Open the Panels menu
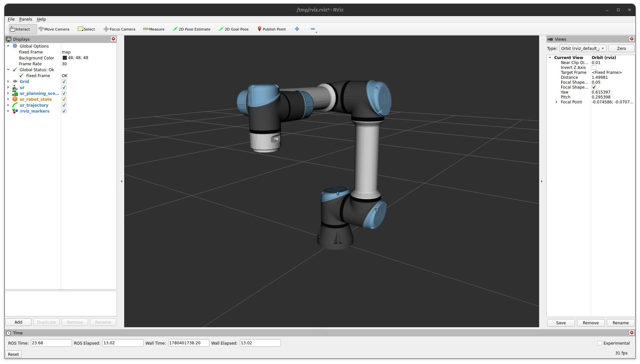Viewport: 640px width, 364px height. pos(26,19)
